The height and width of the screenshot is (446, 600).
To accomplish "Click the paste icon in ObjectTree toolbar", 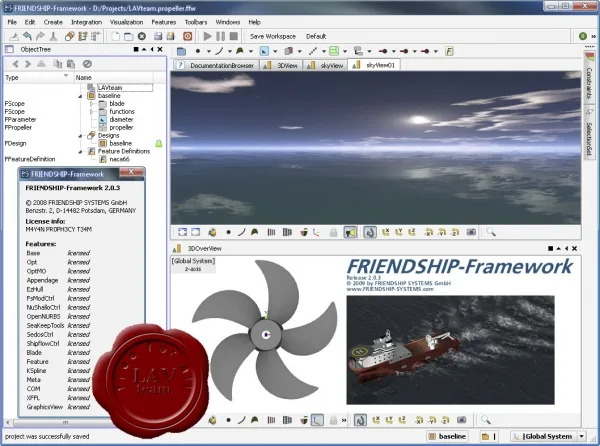I will [x=71, y=64].
